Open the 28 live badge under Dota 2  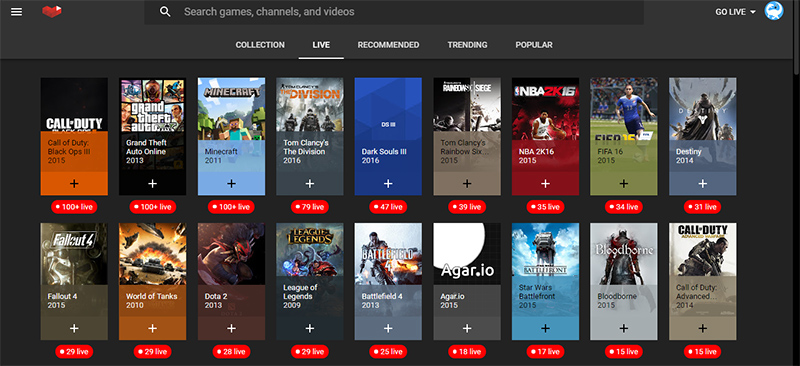coord(231,352)
